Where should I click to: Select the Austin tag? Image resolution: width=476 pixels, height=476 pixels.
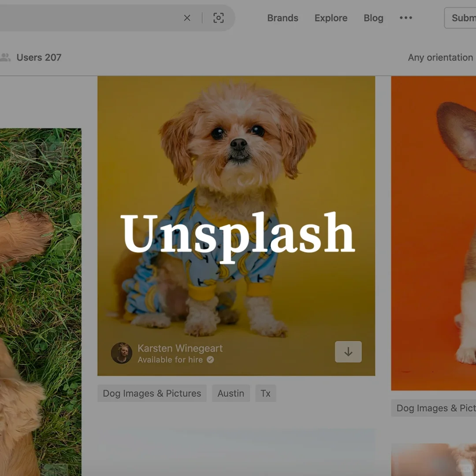point(231,393)
